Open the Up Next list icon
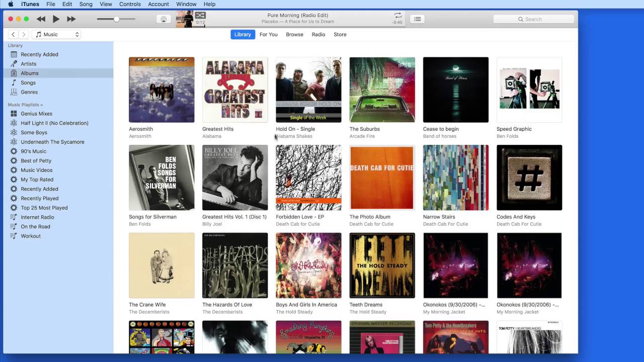The image size is (644, 362). point(417,19)
